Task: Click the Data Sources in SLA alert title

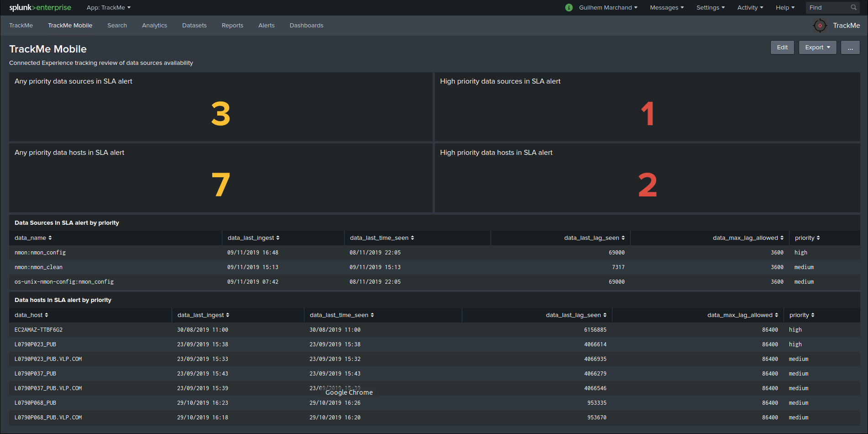Action: click(x=67, y=223)
